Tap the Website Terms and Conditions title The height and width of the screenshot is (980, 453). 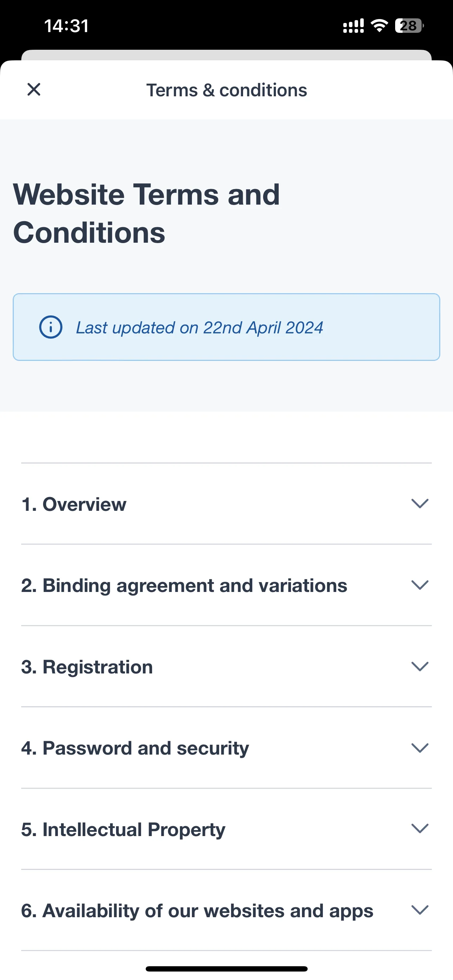tap(146, 213)
